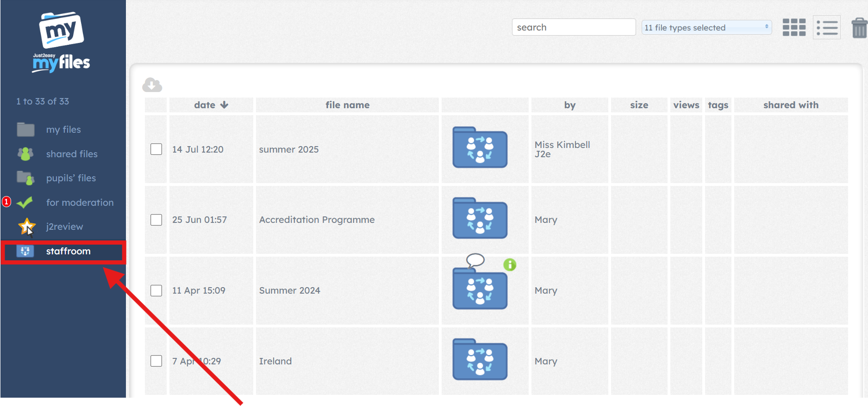
Task: Open pupils' files in sidebar
Action: 71,178
